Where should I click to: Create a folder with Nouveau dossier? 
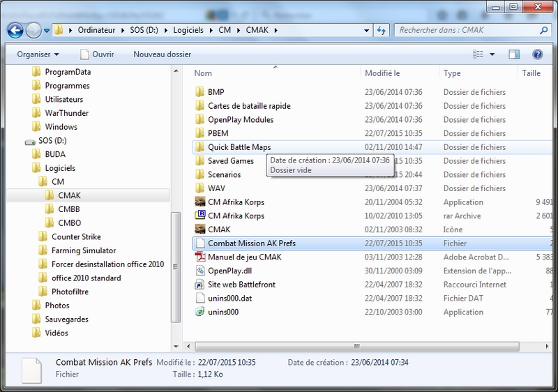(163, 54)
